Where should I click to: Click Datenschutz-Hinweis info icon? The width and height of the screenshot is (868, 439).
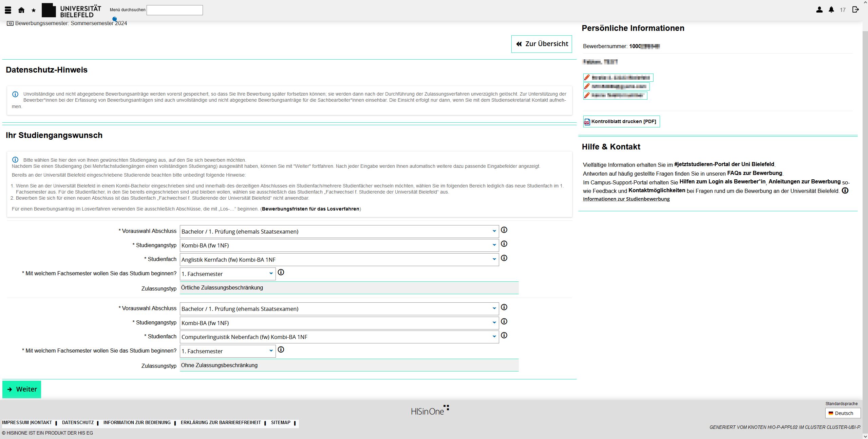click(x=15, y=94)
